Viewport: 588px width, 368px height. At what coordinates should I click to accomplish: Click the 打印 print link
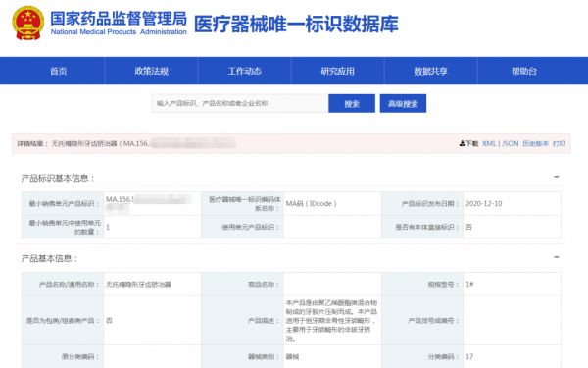coord(560,143)
